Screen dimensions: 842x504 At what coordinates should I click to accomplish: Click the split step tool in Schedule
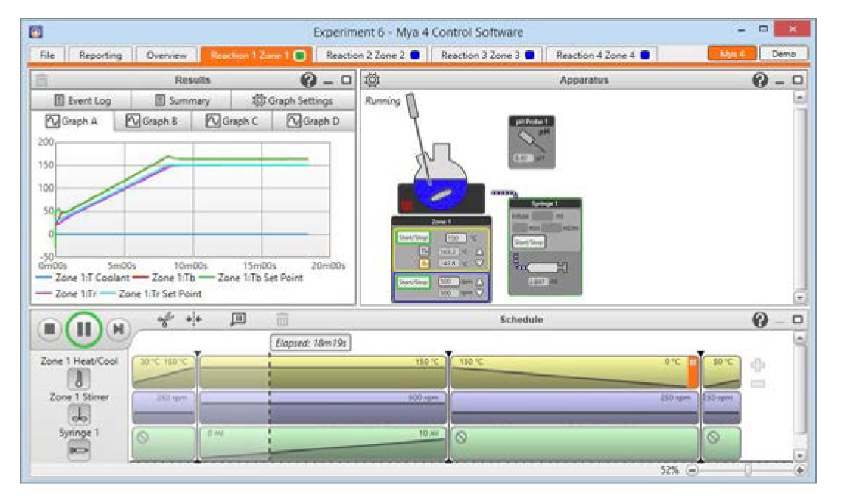(194, 320)
